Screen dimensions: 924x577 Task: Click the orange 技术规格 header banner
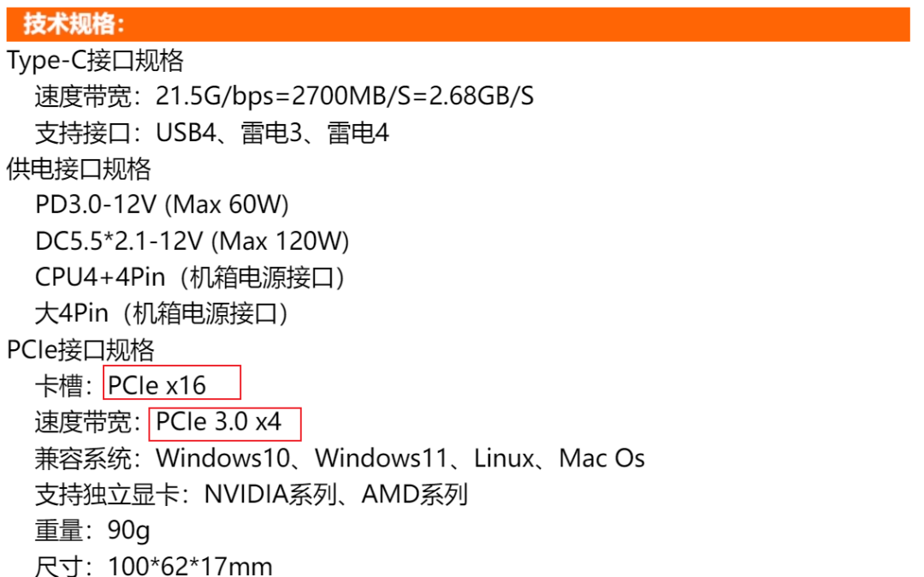click(x=458, y=24)
